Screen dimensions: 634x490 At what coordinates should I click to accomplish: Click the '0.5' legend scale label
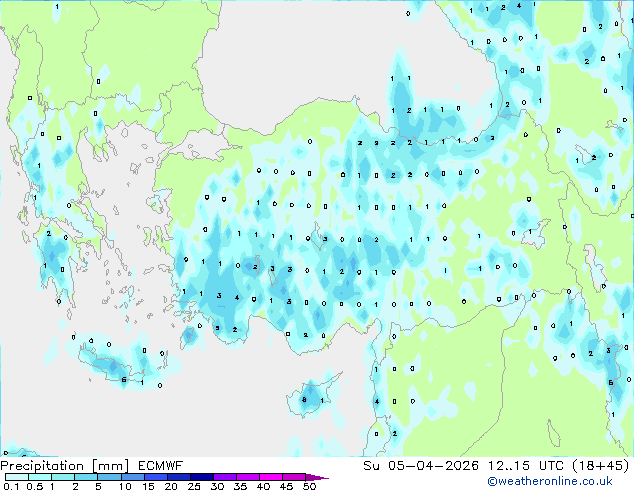(34, 486)
